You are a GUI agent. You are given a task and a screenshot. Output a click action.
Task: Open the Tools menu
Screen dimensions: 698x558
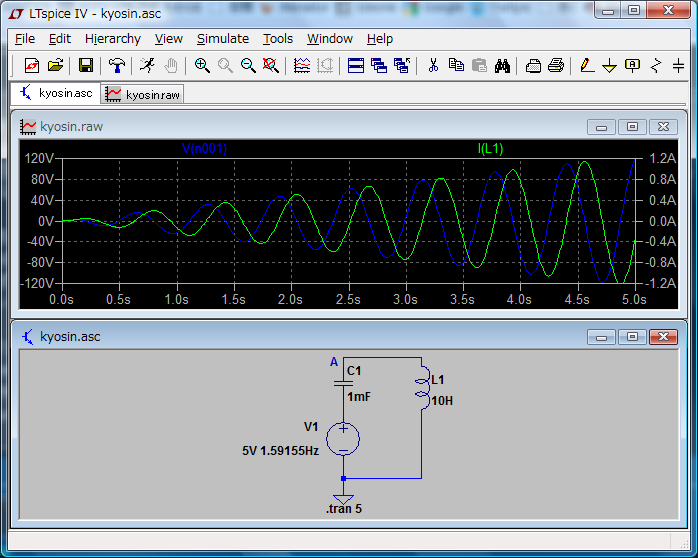pos(278,39)
